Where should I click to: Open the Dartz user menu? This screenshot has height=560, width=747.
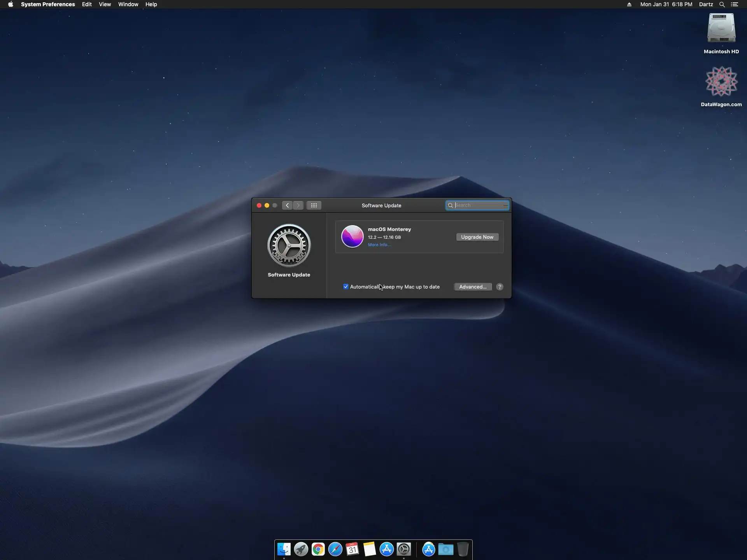click(x=705, y=4)
